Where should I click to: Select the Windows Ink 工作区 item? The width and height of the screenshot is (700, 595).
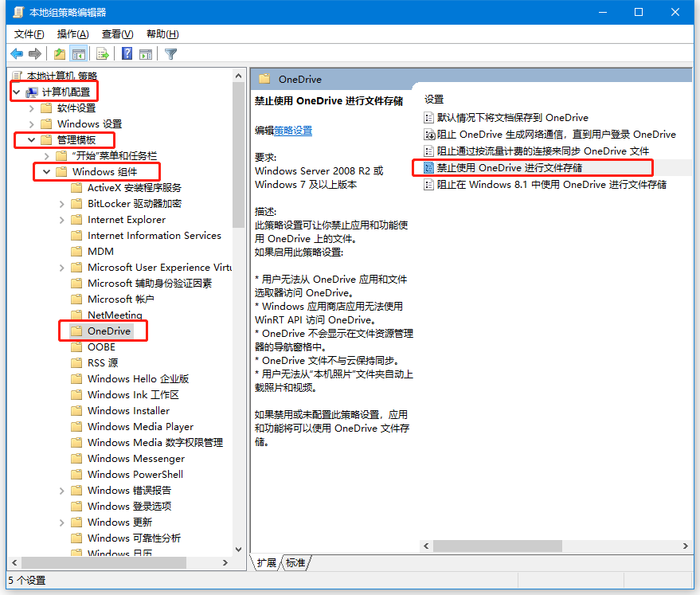coord(133,394)
